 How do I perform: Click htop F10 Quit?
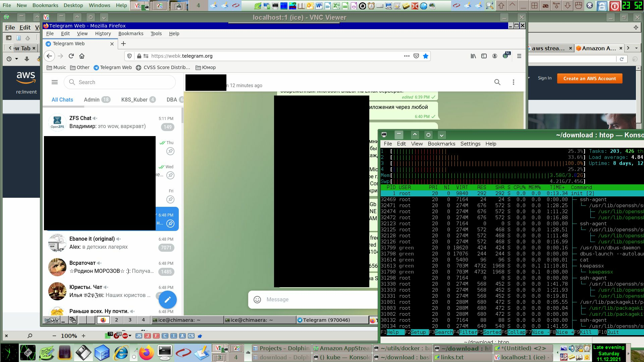pos(609,332)
